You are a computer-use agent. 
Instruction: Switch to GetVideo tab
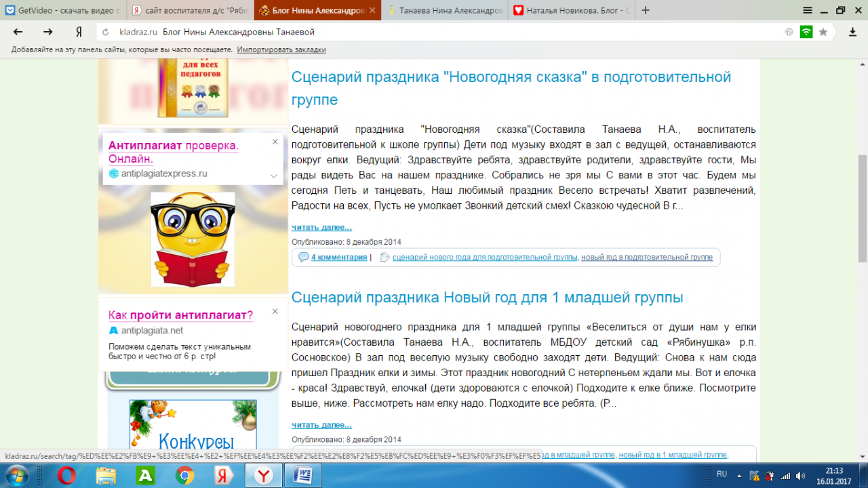(x=62, y=10)
